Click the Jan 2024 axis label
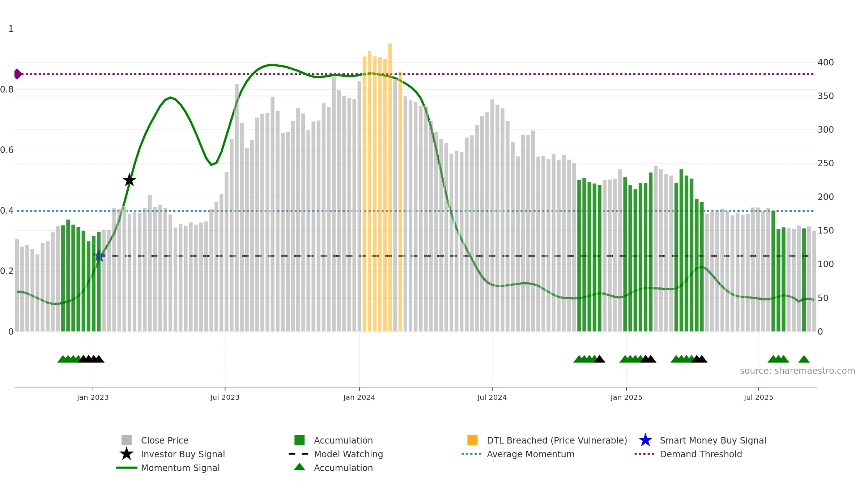Screen dimensions: 868x488 [359, 398]
